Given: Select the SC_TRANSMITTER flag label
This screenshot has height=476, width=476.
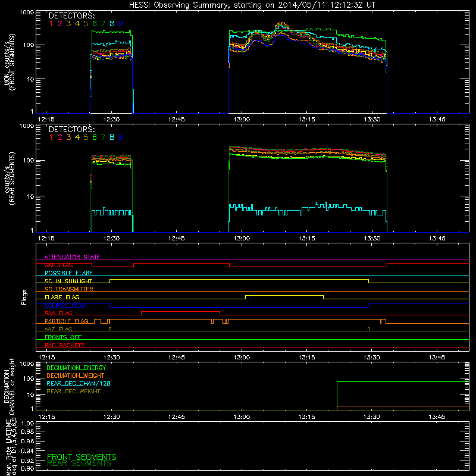Looking at the screenshot, I should [x=69, y=289].
